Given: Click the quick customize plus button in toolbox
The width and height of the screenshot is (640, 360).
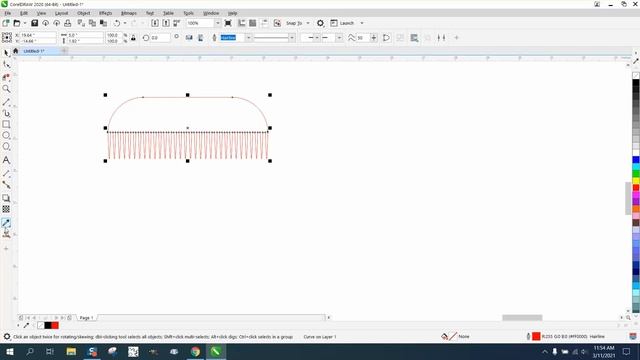Looking at the screenshot, I should [x=6, y=249].
